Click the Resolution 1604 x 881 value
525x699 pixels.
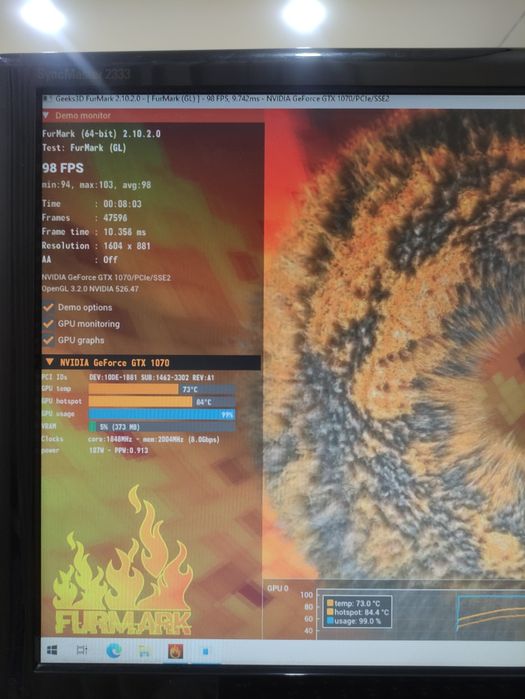point(127,246)
